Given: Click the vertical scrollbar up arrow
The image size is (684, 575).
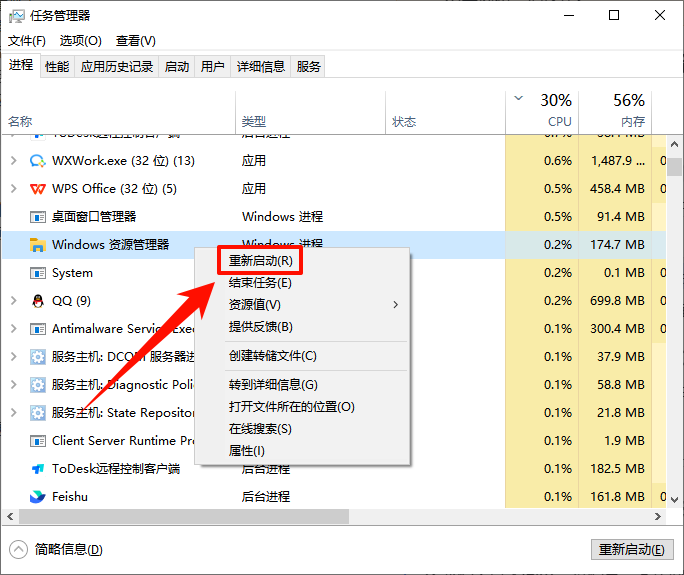Looking at the screenshot, I should coord(674,144).
